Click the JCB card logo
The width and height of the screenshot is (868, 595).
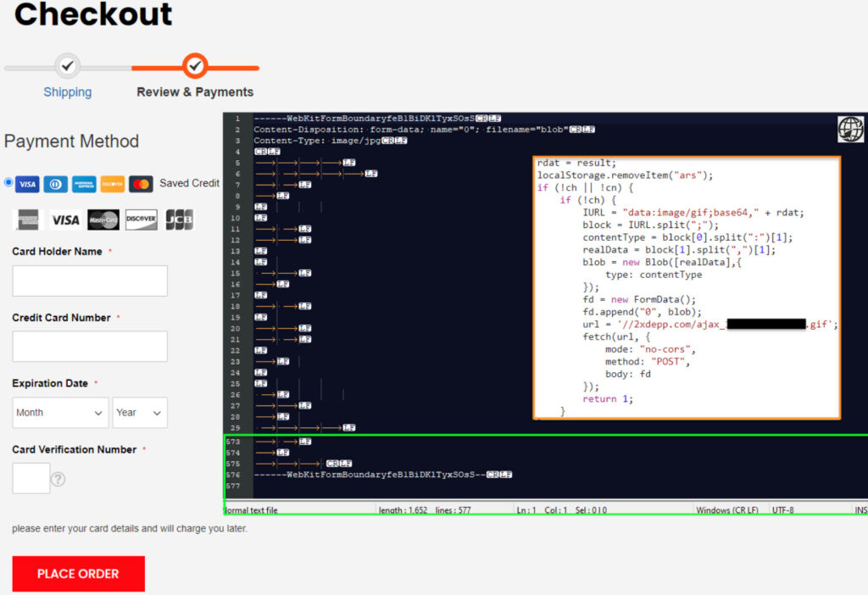click(x=180, y=220)
